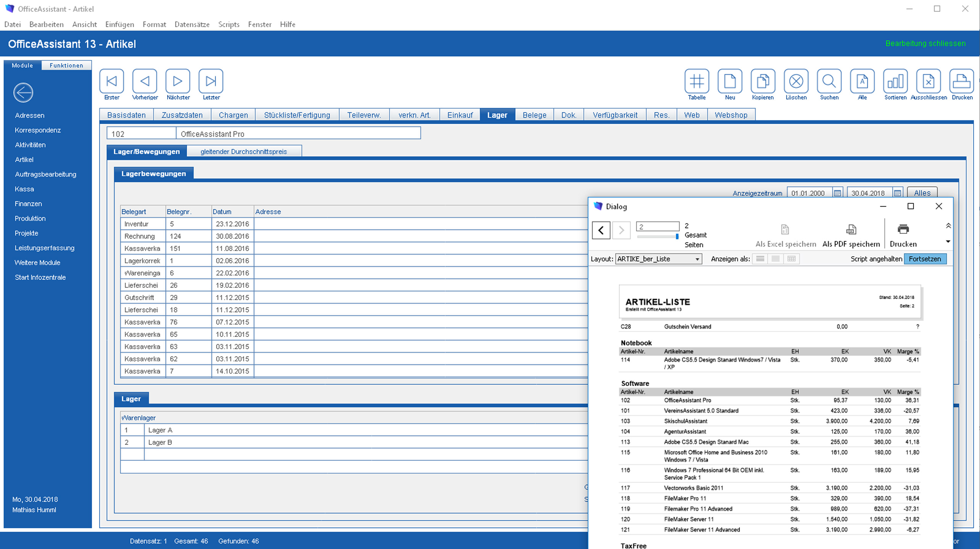Open search with the Suchen icon
This screenshot has width=980, height=549.
[x=829, y=81]
